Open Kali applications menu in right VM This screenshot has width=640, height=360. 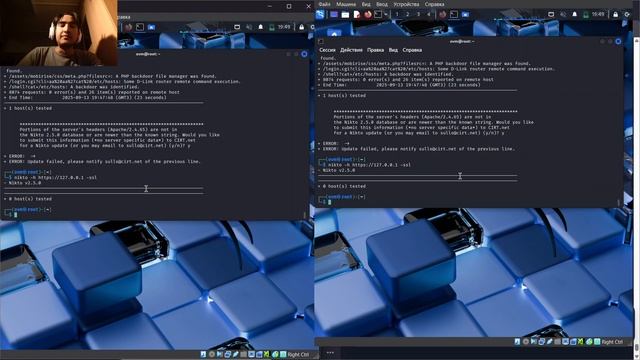(x=320, y=14)
